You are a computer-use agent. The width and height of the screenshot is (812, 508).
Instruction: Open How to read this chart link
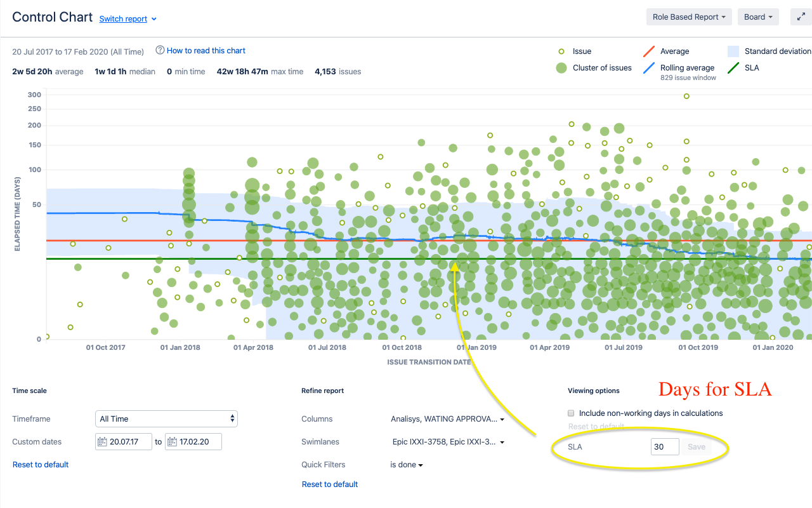tap(206, 50)
